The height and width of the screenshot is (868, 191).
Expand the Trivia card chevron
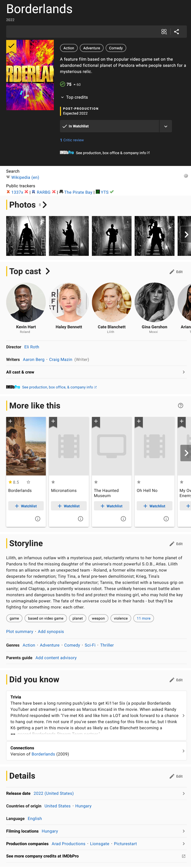[184, 715]
